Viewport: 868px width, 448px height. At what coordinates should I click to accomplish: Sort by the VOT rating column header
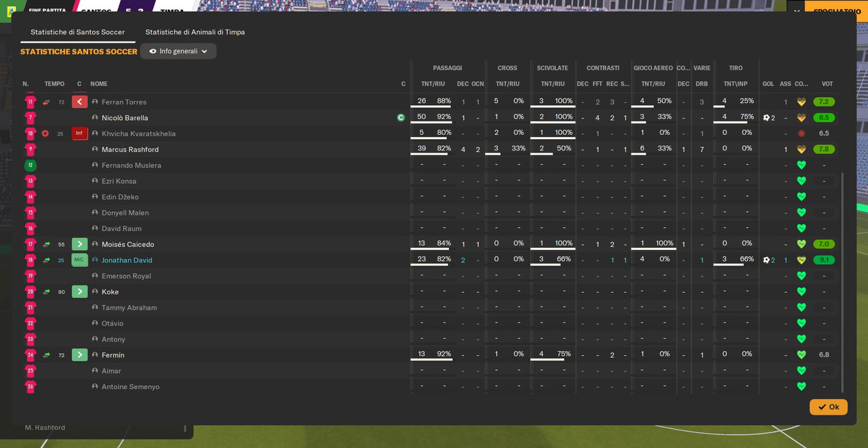point(827,84)
